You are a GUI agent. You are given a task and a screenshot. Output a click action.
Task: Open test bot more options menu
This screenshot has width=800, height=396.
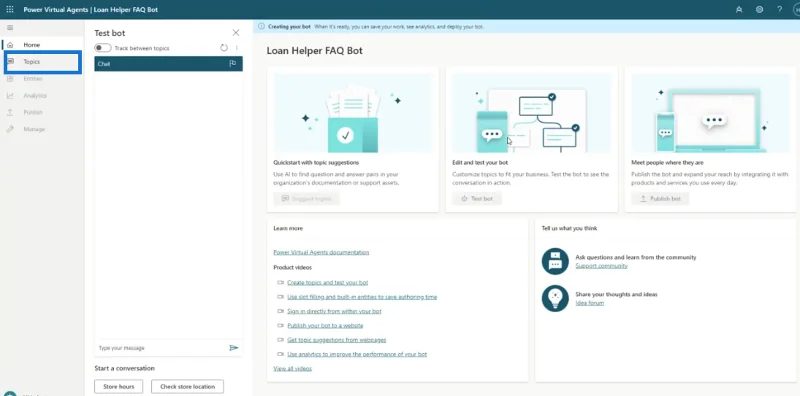tap(236, 48)
